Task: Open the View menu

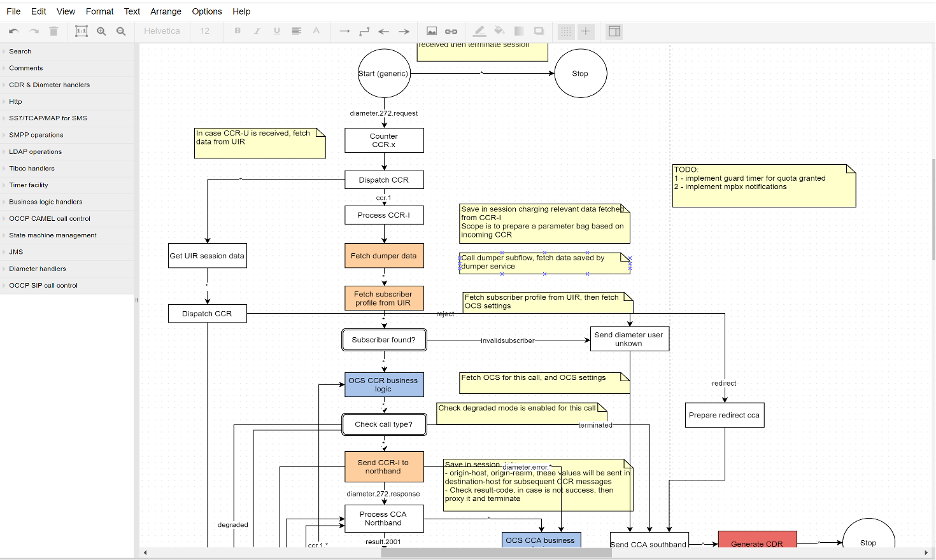Action: pyautogui.click(x=66, y=11)
